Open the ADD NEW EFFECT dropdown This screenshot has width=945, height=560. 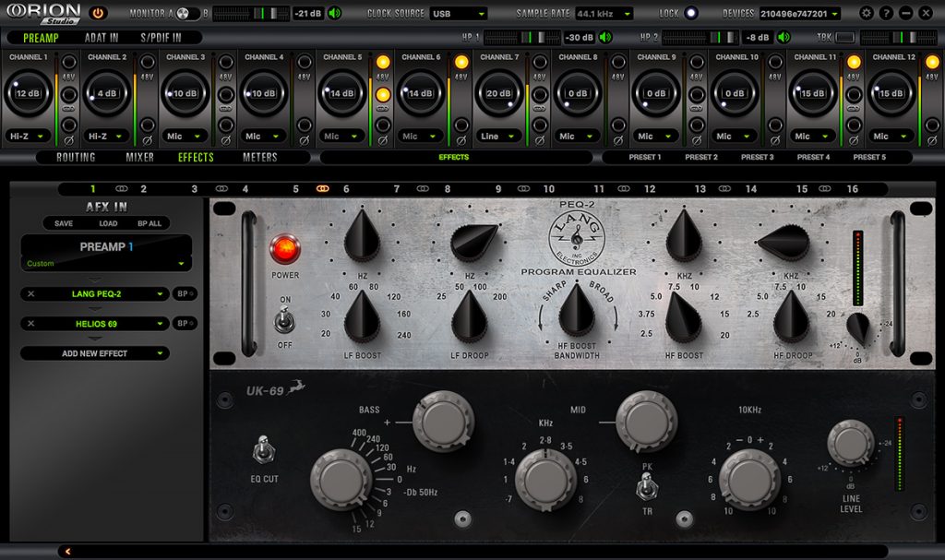click(x=95, y=353)
